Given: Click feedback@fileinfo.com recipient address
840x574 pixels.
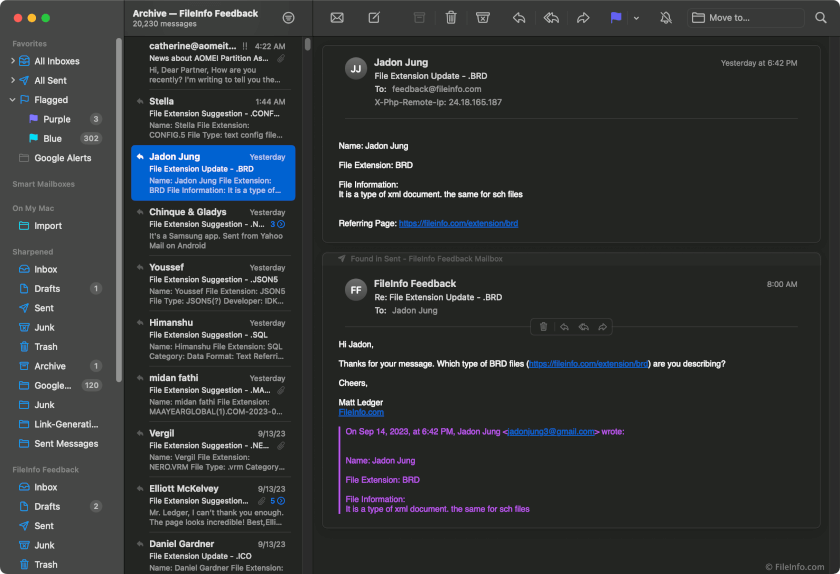Looking at the screenshot, I should 436,89.
